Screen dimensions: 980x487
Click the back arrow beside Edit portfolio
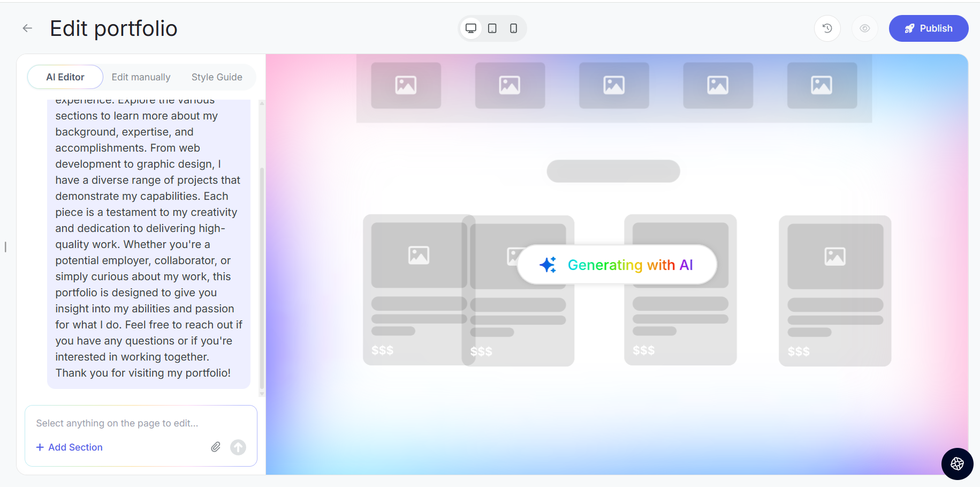click(x=27, y=28)
